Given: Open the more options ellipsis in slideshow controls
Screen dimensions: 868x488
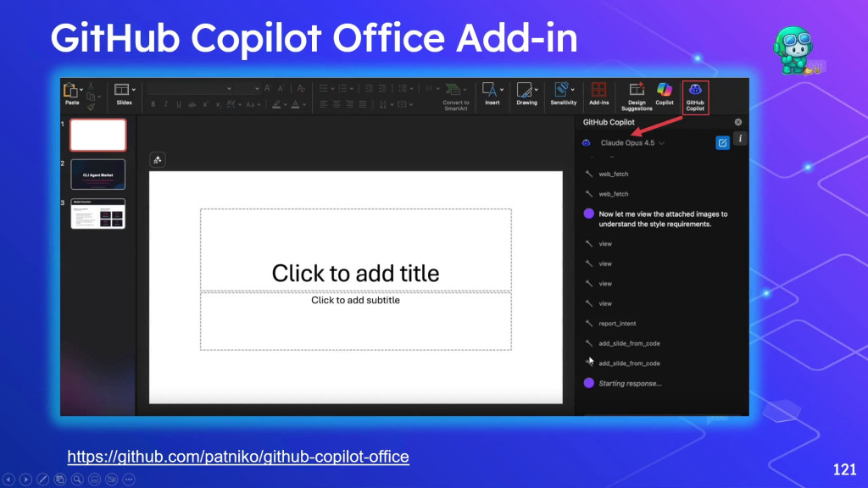Looking at the screenshot, I should click(x=129, y=480).
